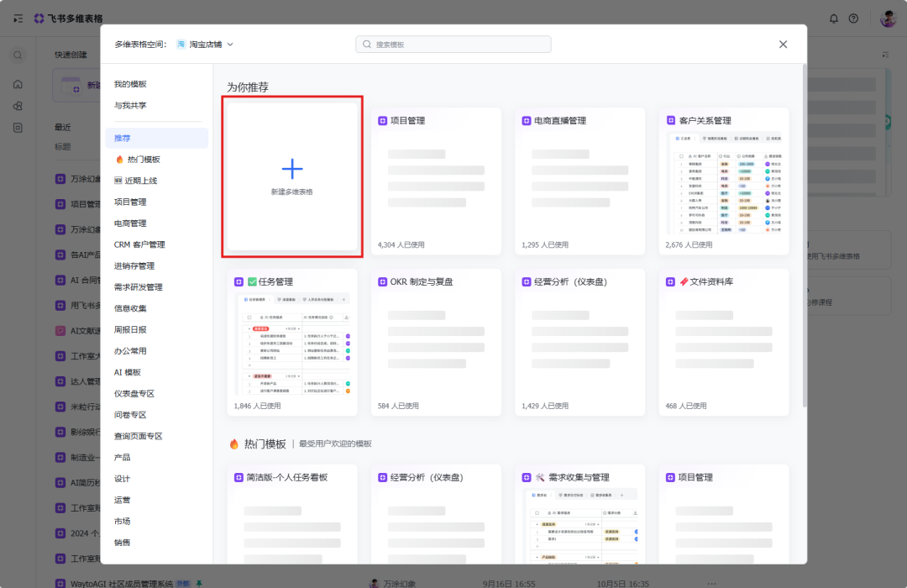The width and height of the screenshot is (907, 588).
Task: Close the template dialog with X
Action: (783, 45)
